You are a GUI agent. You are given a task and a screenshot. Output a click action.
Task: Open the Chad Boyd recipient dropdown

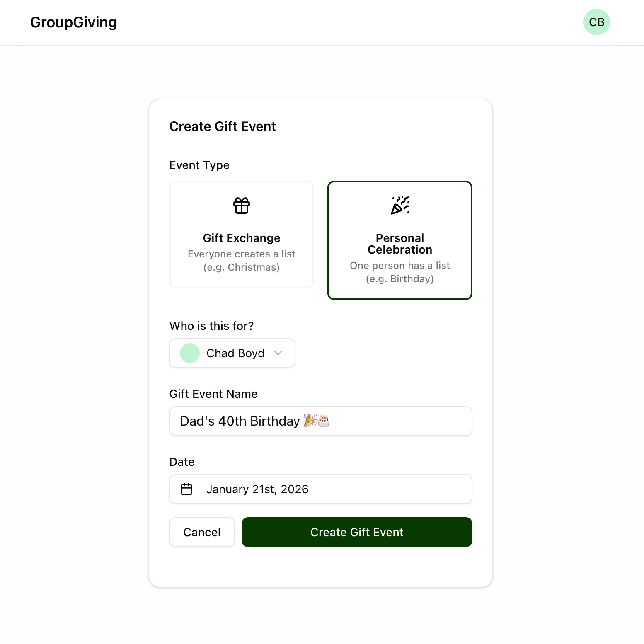pos(232,353)
